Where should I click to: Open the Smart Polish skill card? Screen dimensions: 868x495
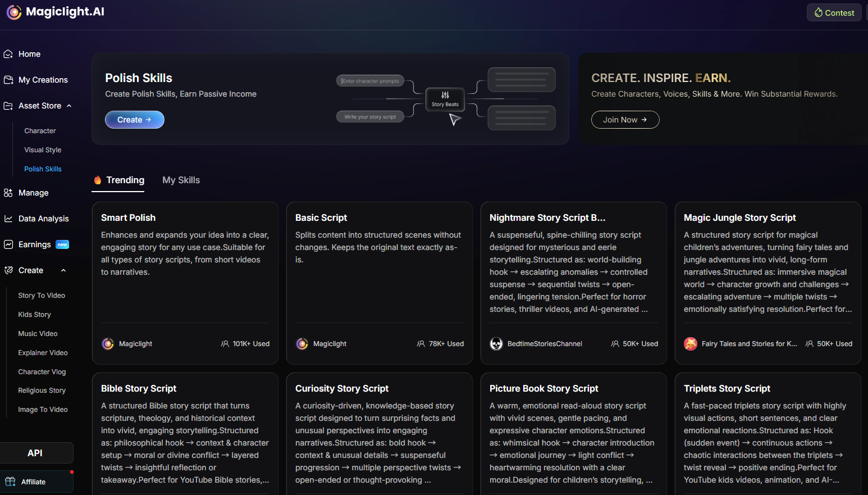pos(185,283)
